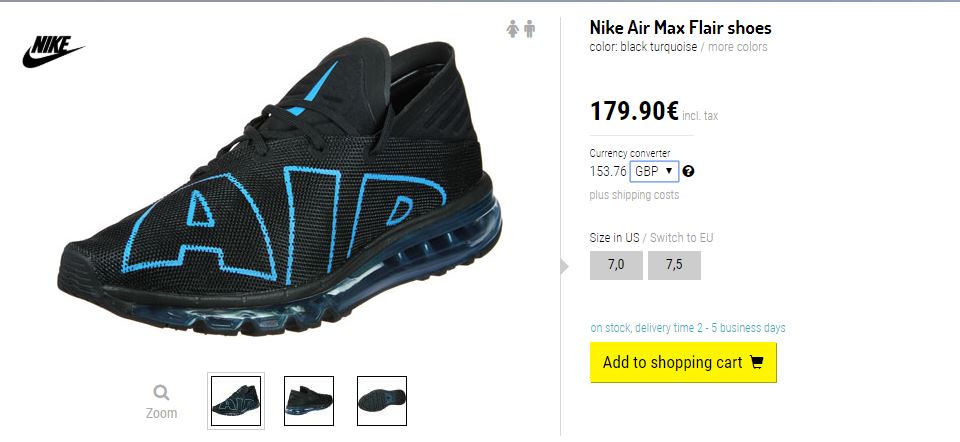Click the Nike swoosh brand logo
This screenshot has width=960, height=442.
53,51
